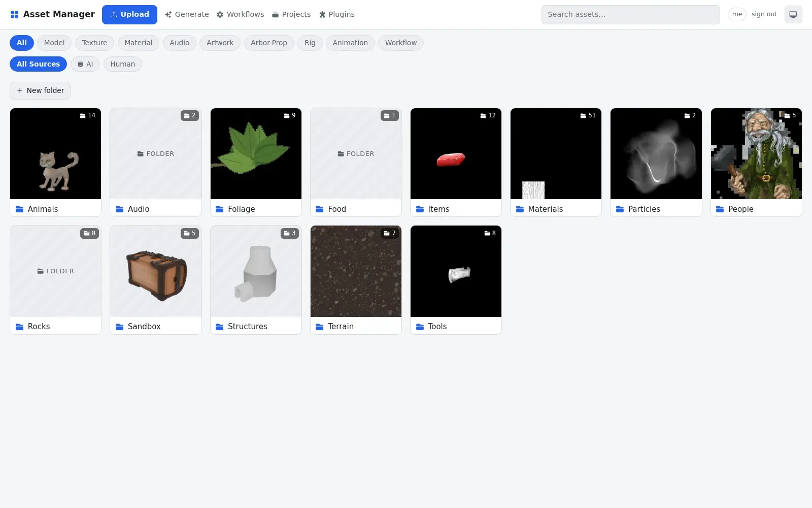Image resolution: width=812 pixels, height=508 pixels.
Task: Create a New folder
Action: pyautogui.click(x=40, y=90)
